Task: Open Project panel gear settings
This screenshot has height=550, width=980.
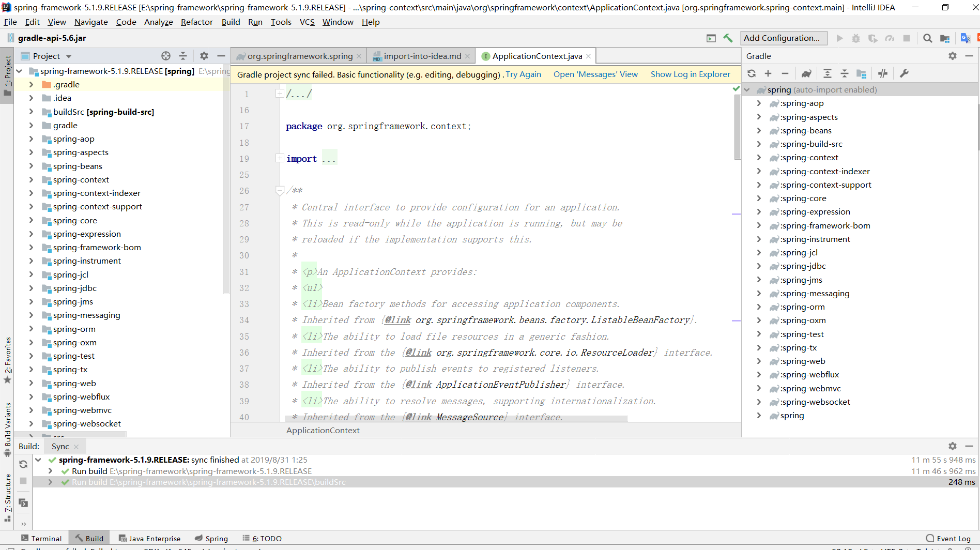Action: [x=204, y=56]
